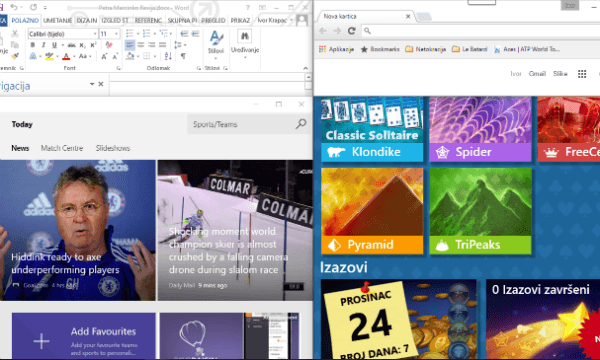Click the numbered list icon in Word
This screenshot has width=600, height=360.
[146, 34]
